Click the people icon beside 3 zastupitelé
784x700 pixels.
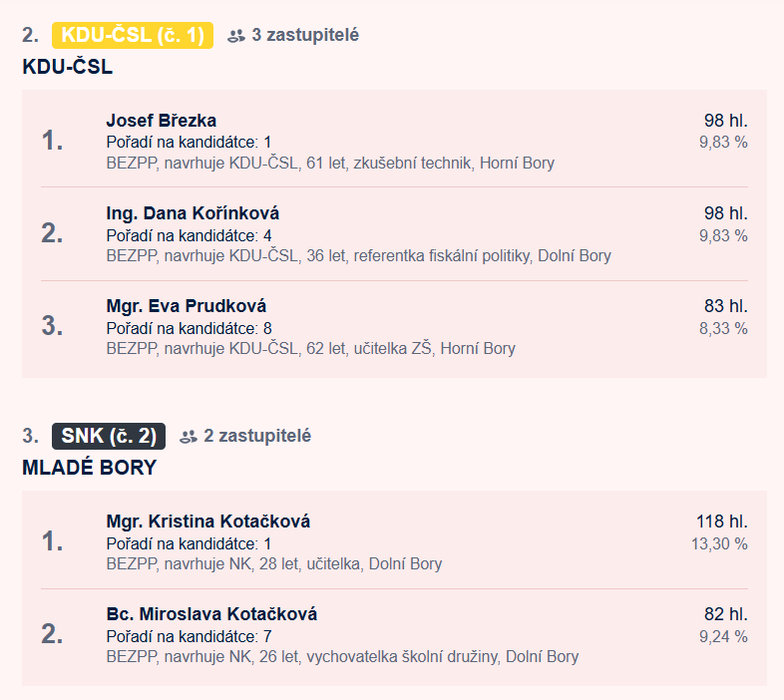coord(236,36)
